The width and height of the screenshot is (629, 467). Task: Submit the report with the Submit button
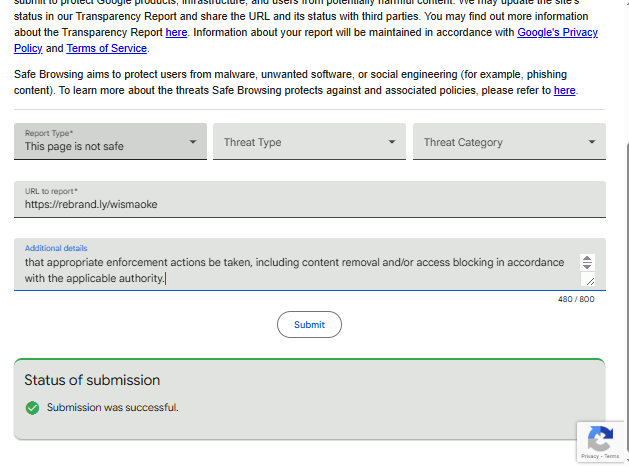[309, 325]
